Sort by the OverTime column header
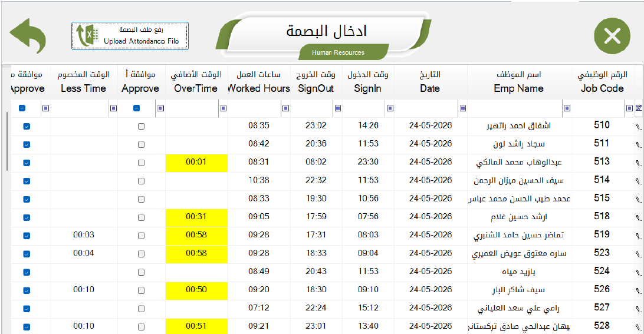This screenshot has width=644, height=334. pyautogui.click(x=196, y=82)
